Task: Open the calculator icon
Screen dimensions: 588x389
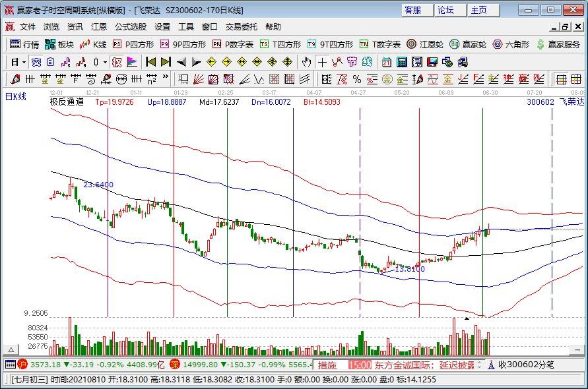Action: coord(402,62)
